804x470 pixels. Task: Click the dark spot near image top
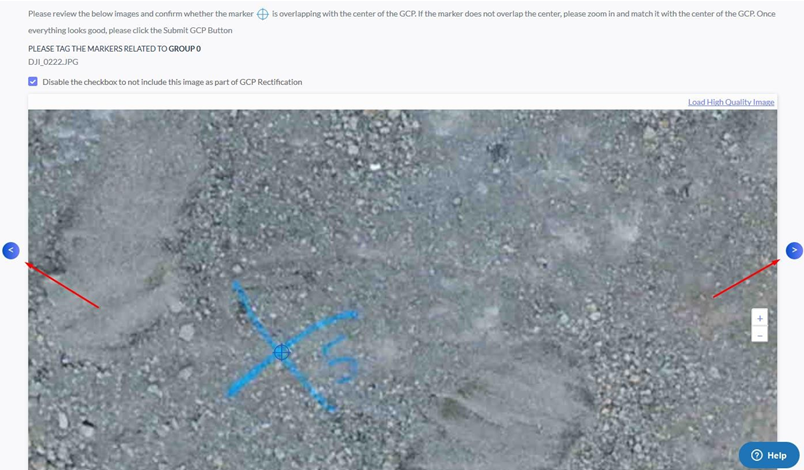[x=497, y=151]
